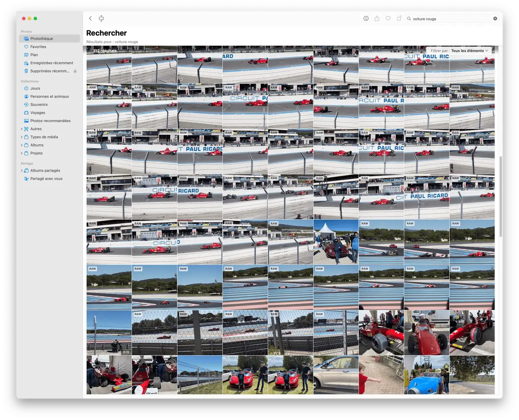Open Favorites in the sidebar
This screenshot has width=519, height=420.
point(38,47)
